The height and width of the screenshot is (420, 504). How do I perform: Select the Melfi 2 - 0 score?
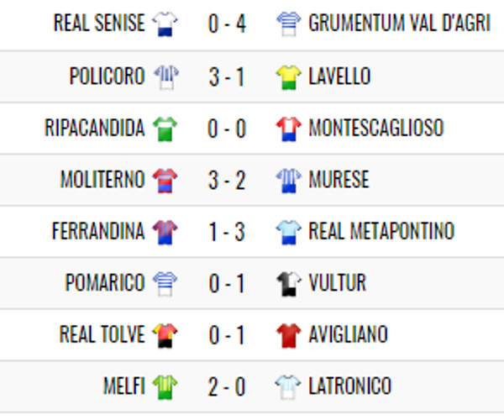click(227, 387)
